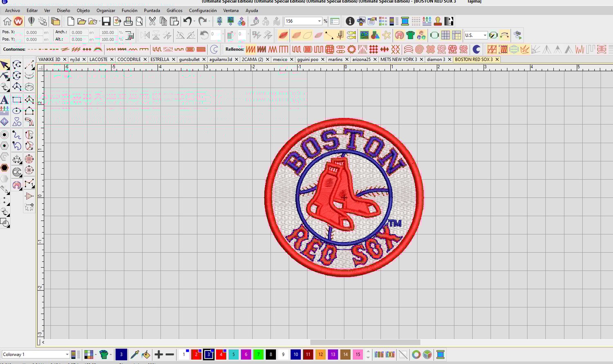The image size is (613, 364).
Task: Open the U.S. measurement units dropdown
Action: [x=485, y=35]
